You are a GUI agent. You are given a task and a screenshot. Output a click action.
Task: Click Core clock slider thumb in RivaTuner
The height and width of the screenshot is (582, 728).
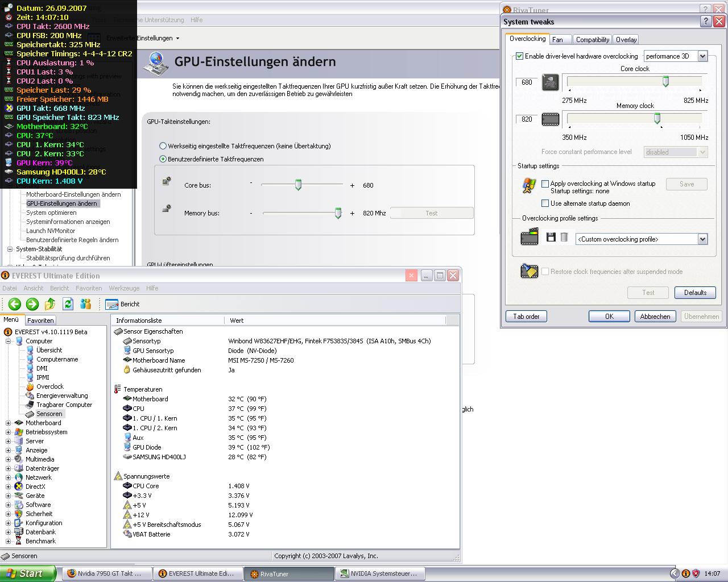click(x=665, y=82)
